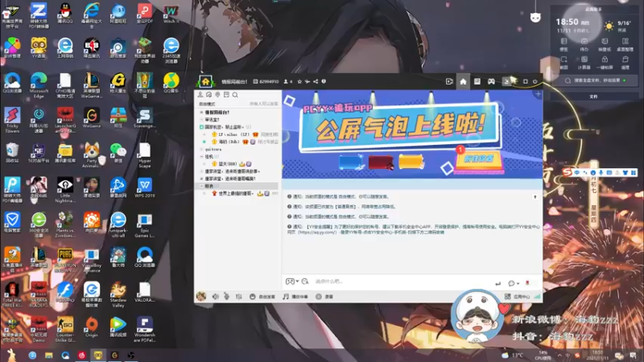Open file explorer from Windows taskbar

tap(49, 355)
